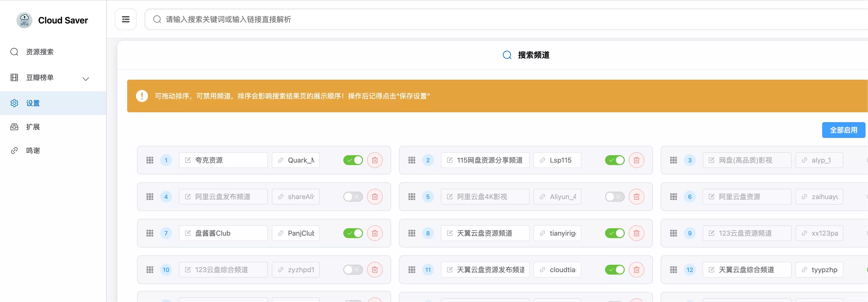
Task: Edit channel ID field xx123pa
Action: (819, 233)
